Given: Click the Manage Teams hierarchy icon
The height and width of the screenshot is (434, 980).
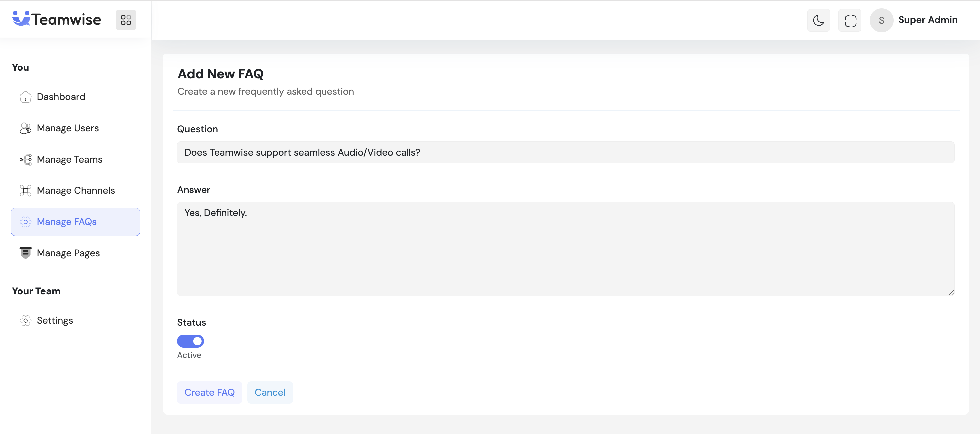Looking at the screenshot, I should click(x=25, y=159).
